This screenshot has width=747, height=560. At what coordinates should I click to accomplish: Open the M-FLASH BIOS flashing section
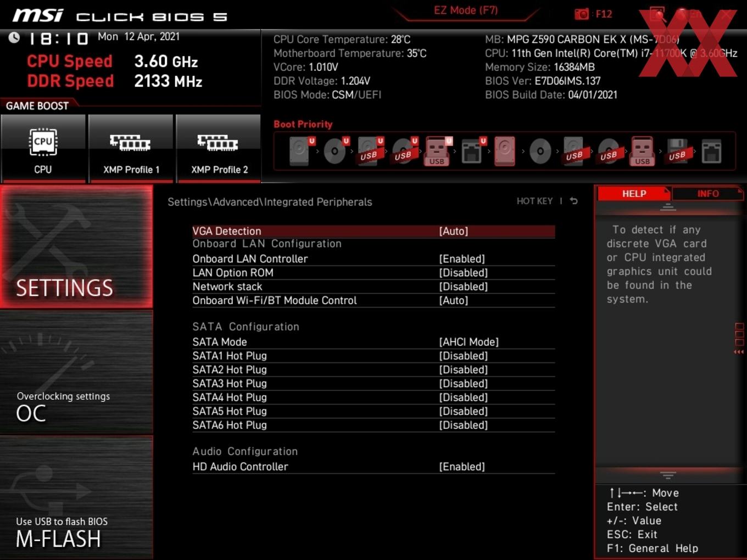76,497
